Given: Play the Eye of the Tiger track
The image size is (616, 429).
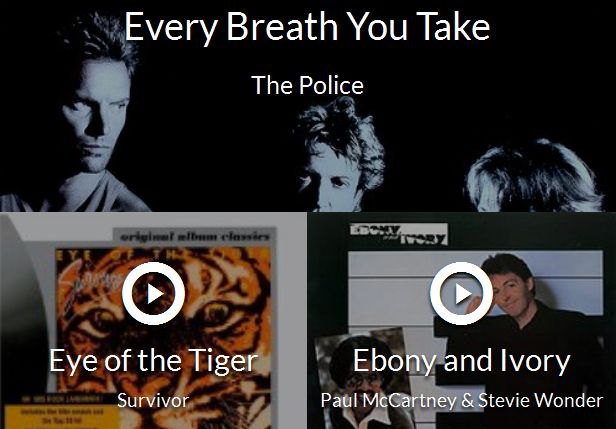Looking at the screenshot, I should coord(153,293).
